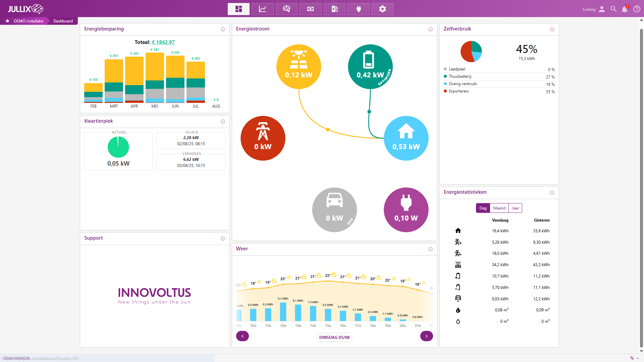Open the plug devices icon in top bar

click(359, 9)
